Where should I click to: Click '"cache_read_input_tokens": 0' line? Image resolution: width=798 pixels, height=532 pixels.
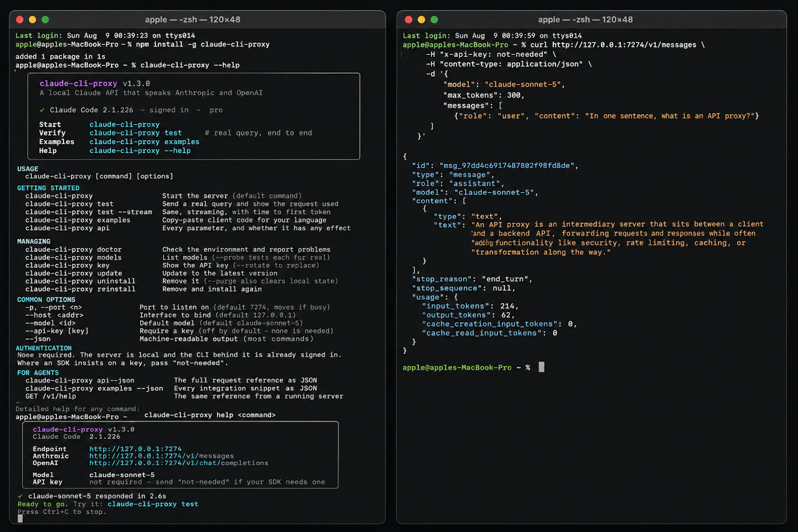coord(490,333)
